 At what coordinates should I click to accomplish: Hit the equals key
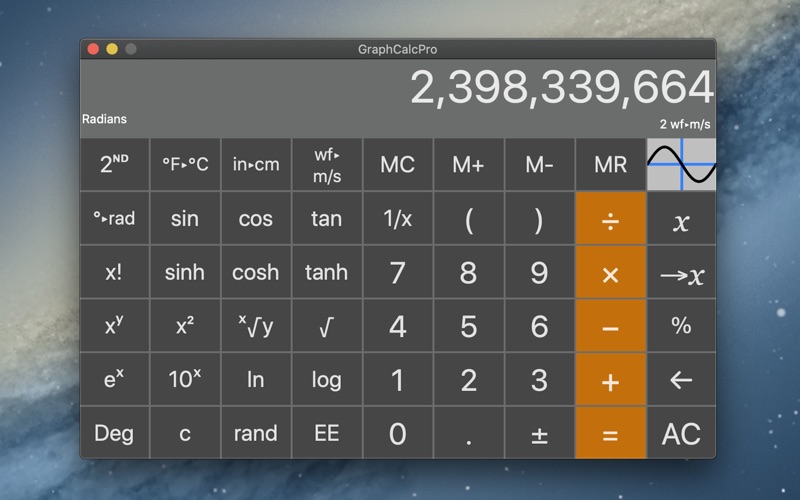pyautogui.click(x=610, y=433)
